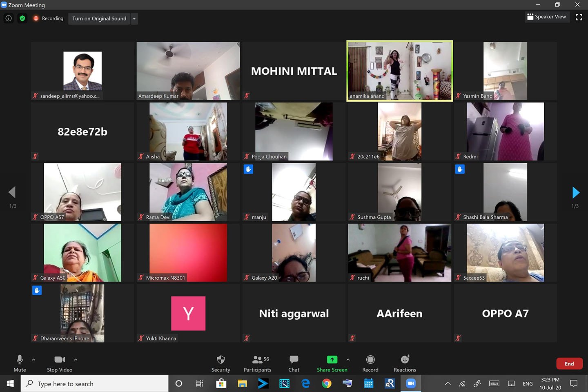Open the Reactions emoji menu
This screenshot has height=392, width=588.
(405, 360)
